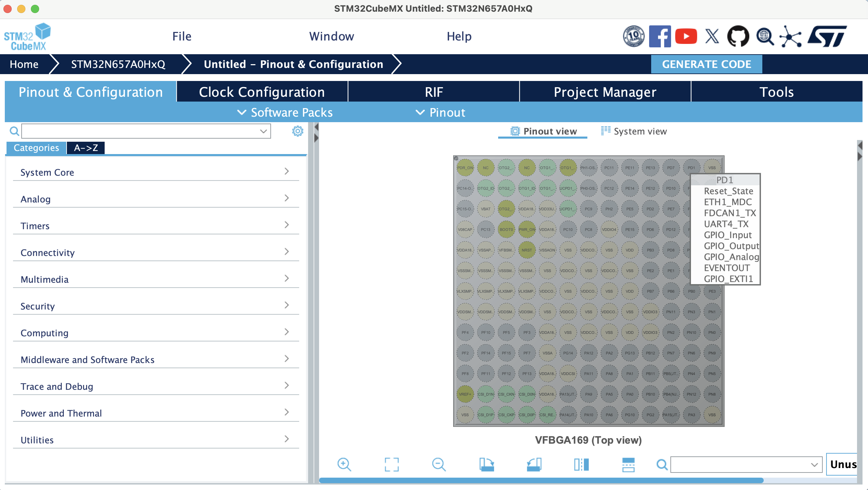
Task: Go to Home via the breadcrumb
Action: (24, 64)
